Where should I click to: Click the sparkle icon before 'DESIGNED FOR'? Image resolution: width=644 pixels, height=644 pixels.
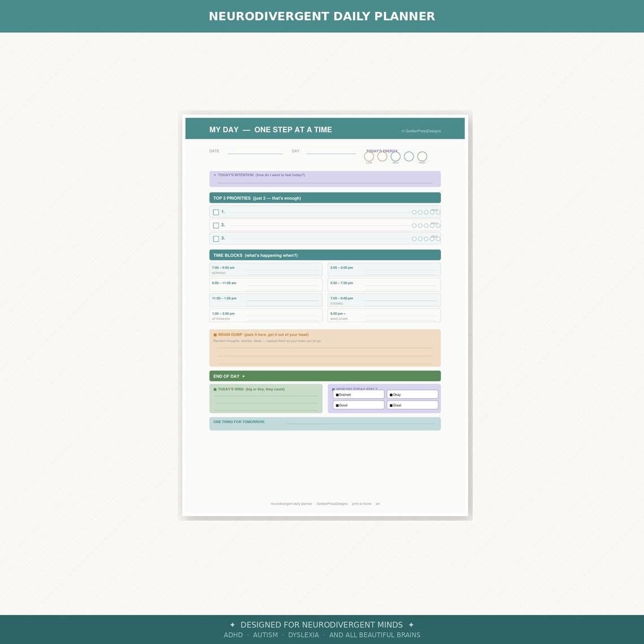(233, 625)
